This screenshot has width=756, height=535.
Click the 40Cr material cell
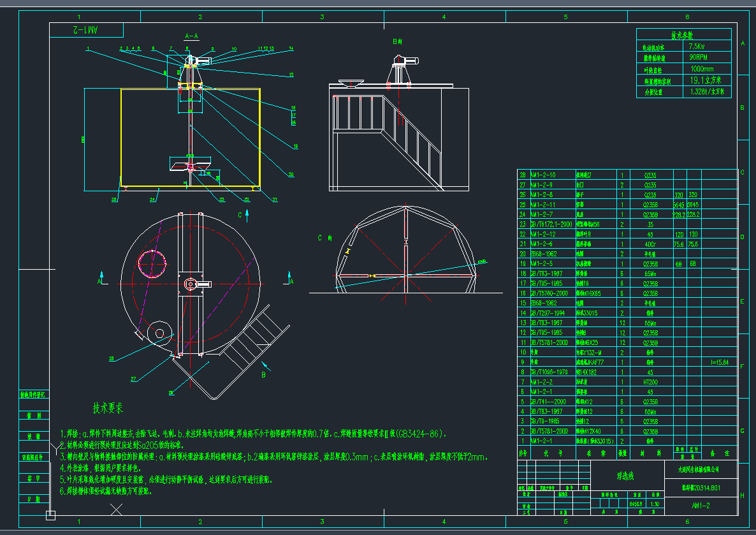[x=650, y=244]
